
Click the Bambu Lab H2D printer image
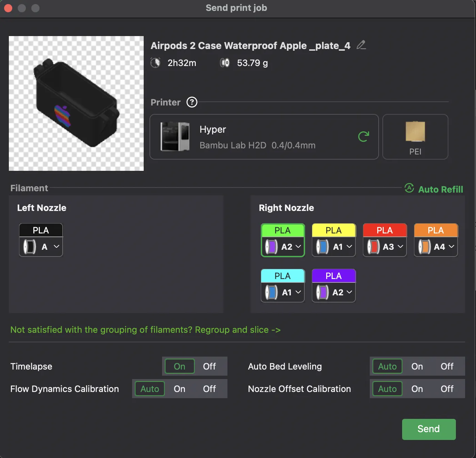[175, 136]
